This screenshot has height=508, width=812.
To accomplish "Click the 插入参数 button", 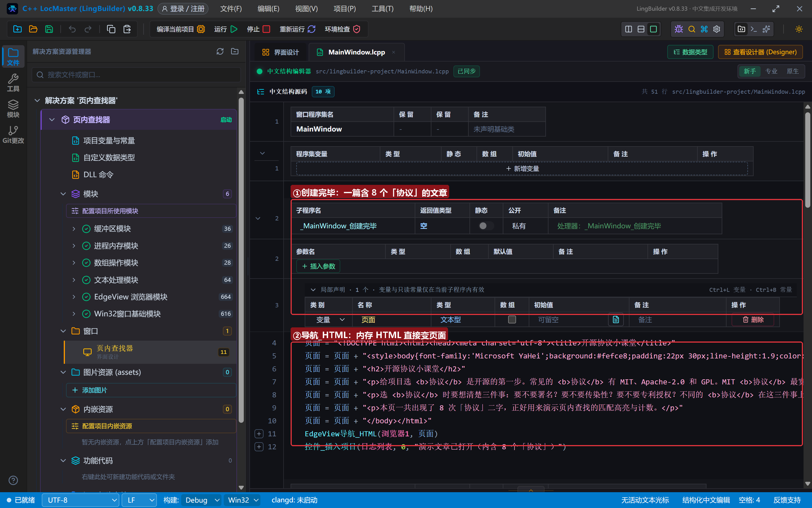I will pos(318,266).
